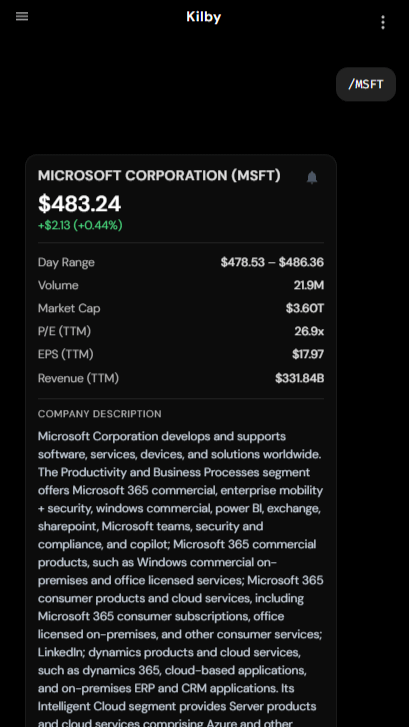409x727 pixels.
Task: Click the $3.60T market cap value
Action: pyautogui.click(x=305, y=308)
